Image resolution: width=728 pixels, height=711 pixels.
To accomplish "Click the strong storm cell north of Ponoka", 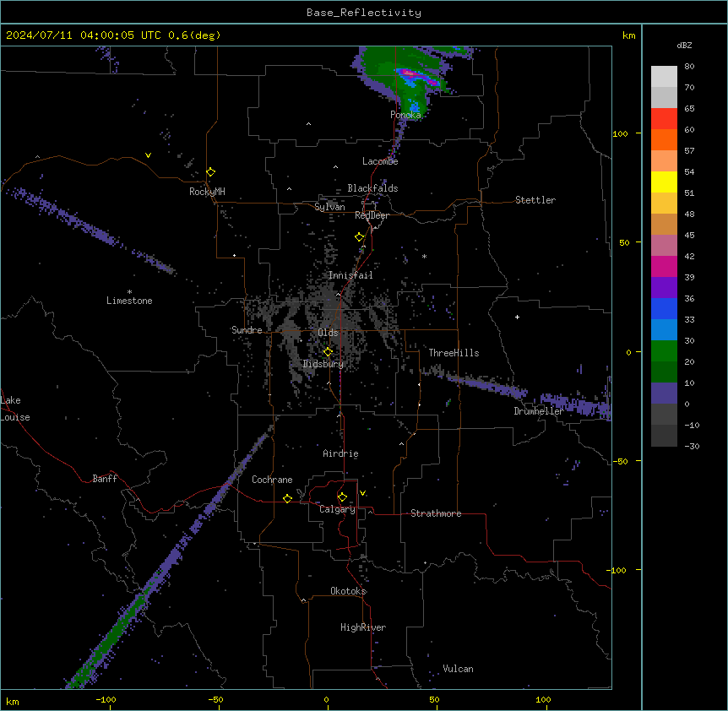I will point(416,77).
